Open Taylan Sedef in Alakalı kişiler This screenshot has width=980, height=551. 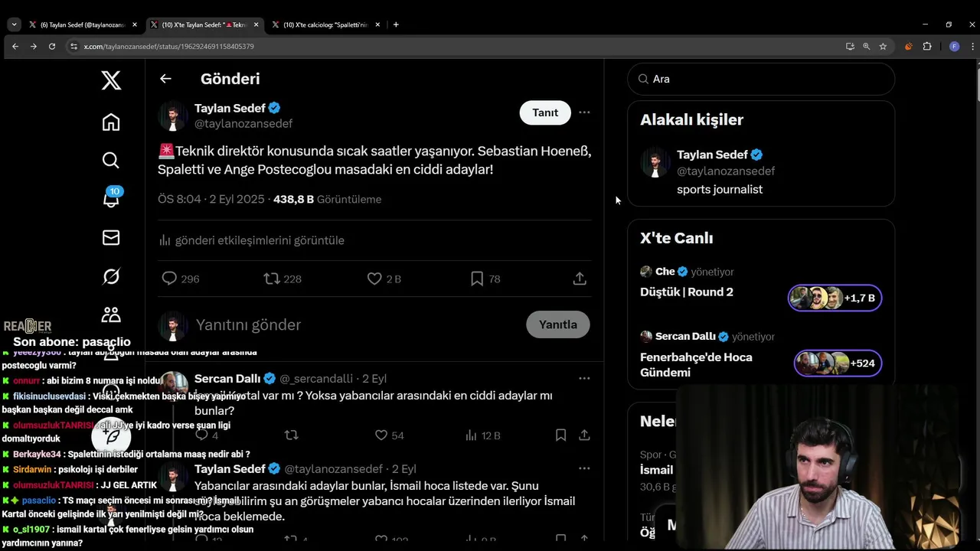[x=712, y=155]
